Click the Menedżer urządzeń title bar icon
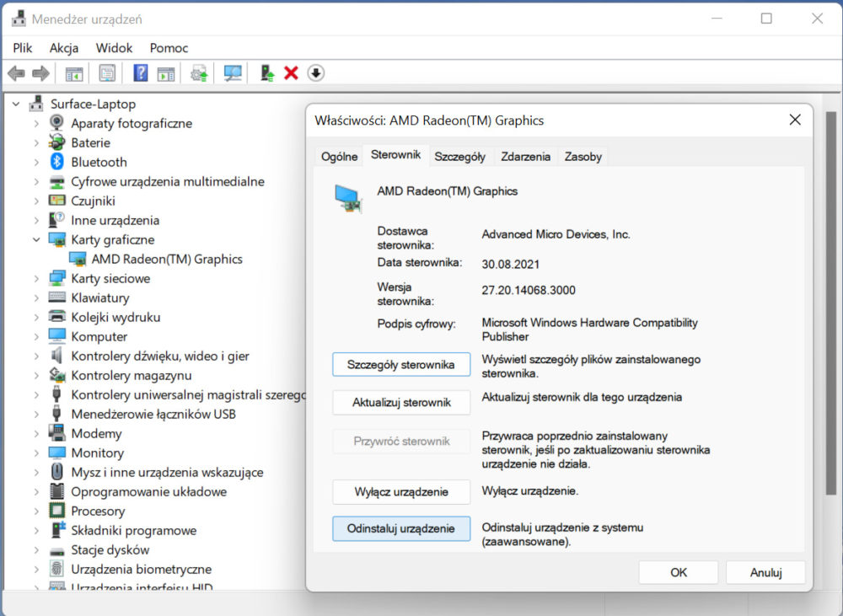This screenshot has height=616, width=843. tap(19, 19)
